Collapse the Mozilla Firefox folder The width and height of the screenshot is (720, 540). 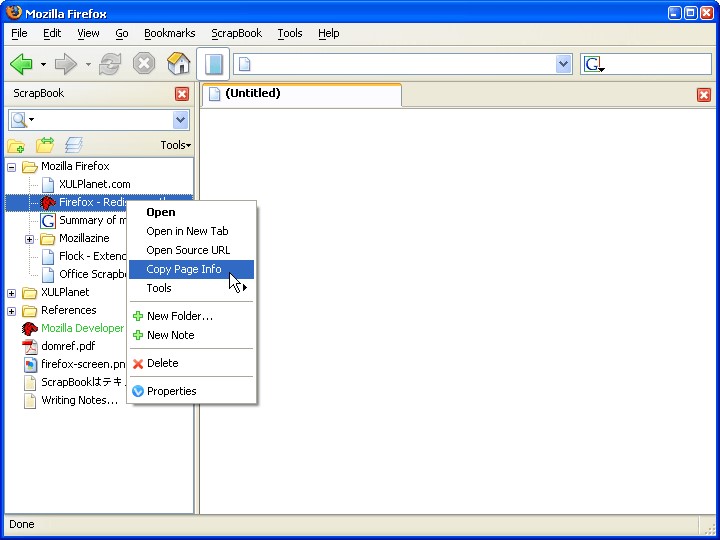pyautogui.click(x=12, y=167)
